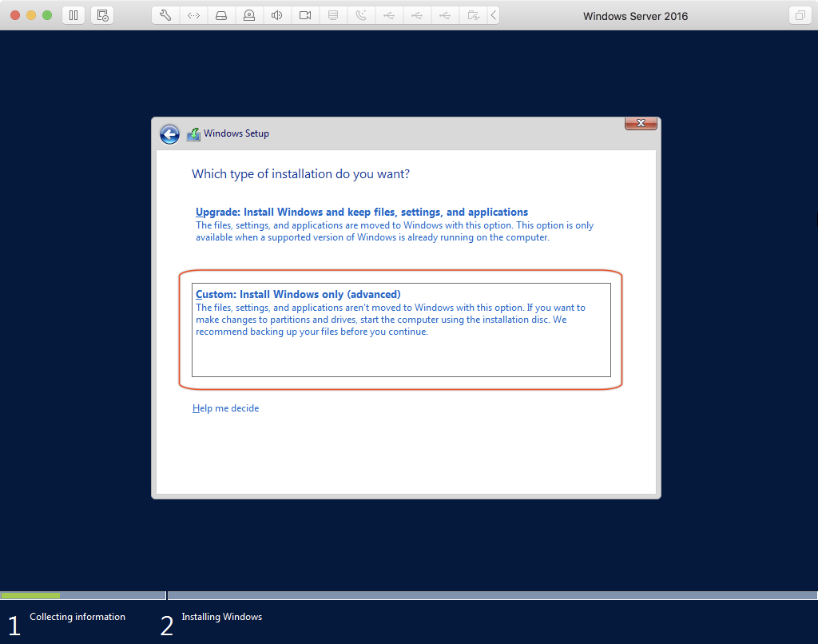
Task: Click the CD/DVD drive icon
Action: [249, 15]
